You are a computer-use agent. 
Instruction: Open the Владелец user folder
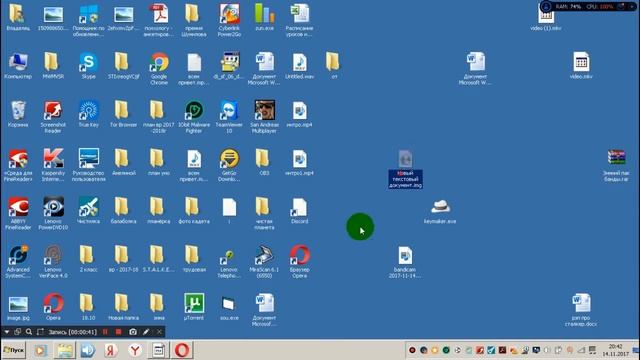click(x=18, y=17)
